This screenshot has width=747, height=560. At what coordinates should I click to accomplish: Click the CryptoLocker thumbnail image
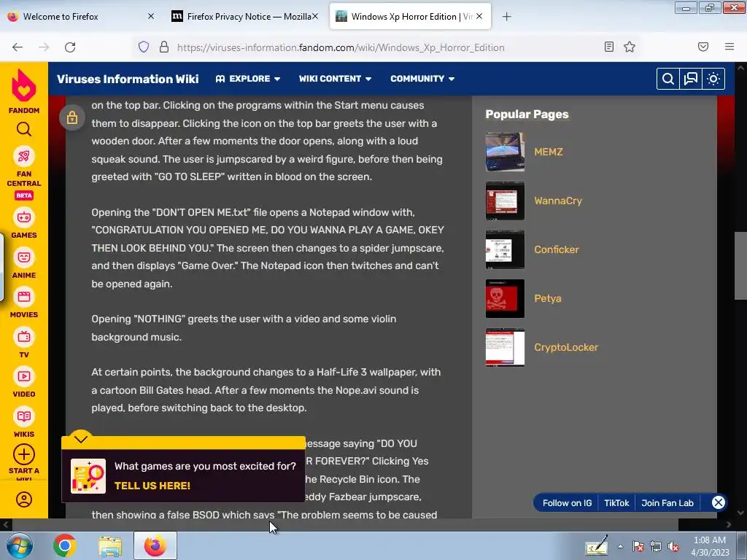click(505, 347)
